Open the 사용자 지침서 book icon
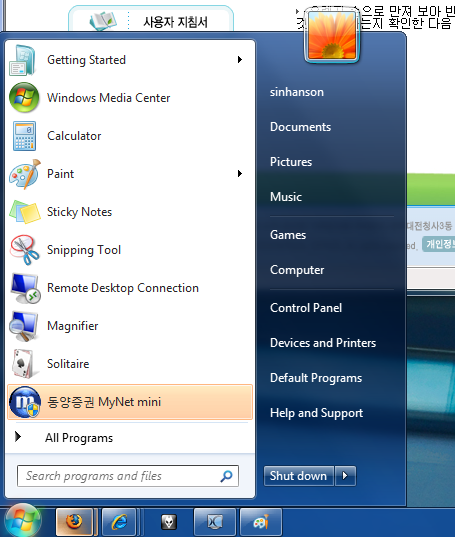 click(103, 21)
